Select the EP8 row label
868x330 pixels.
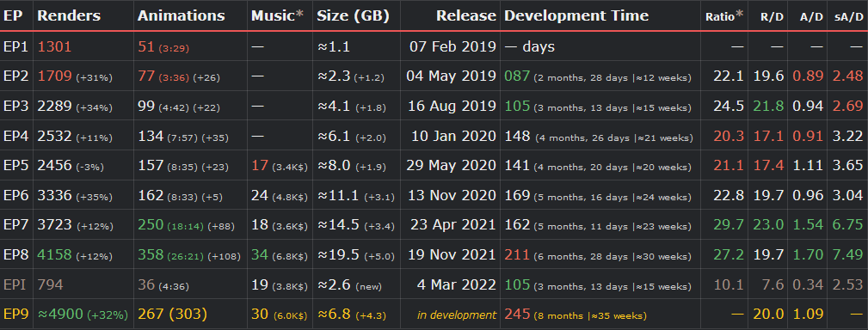coord(15,255)
